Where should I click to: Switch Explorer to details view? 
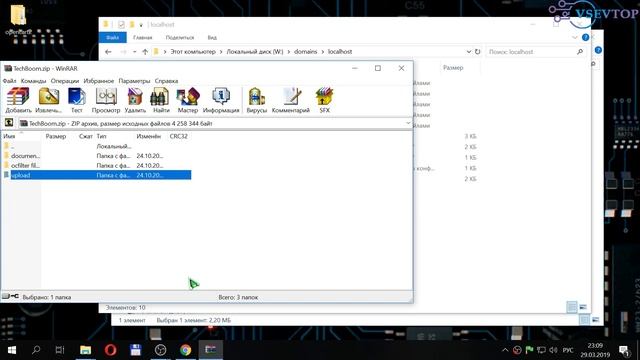click(x=572, y=307)
